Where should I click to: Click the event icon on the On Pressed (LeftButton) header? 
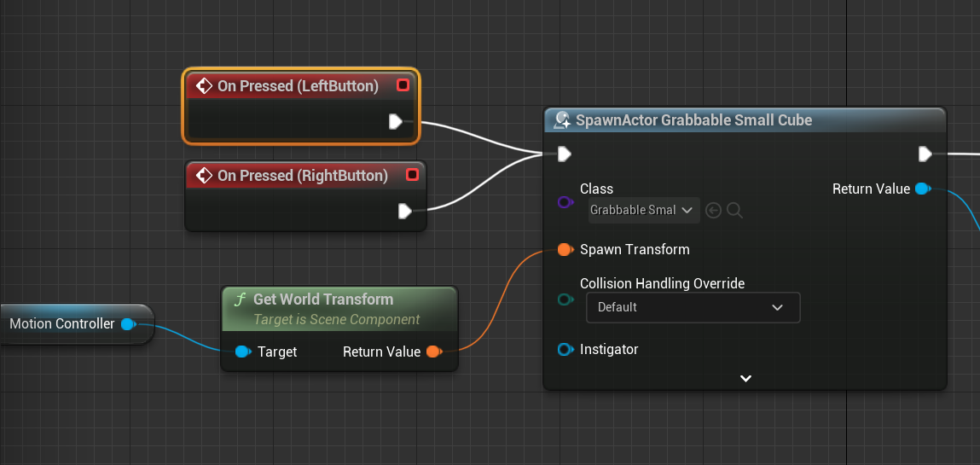[x=204, y=85]
